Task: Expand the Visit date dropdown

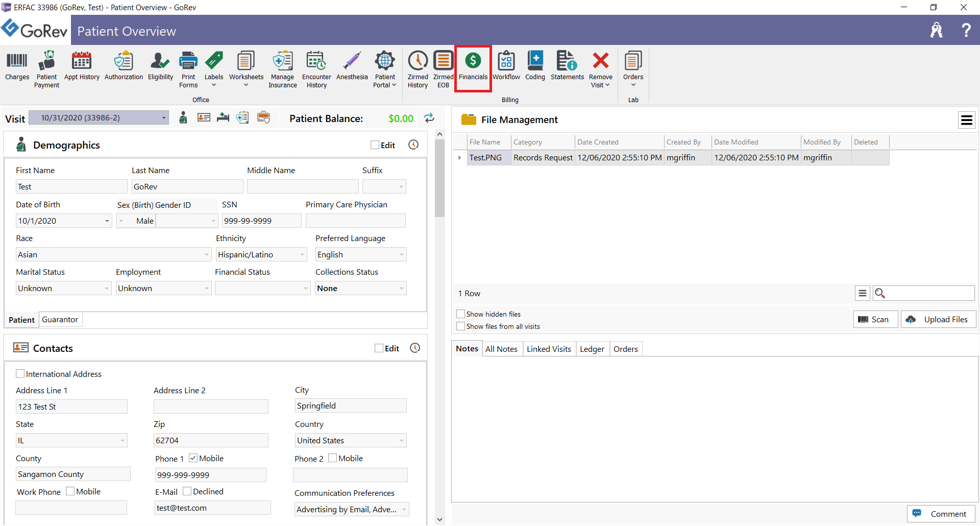Action: click(x=163, y=118)
